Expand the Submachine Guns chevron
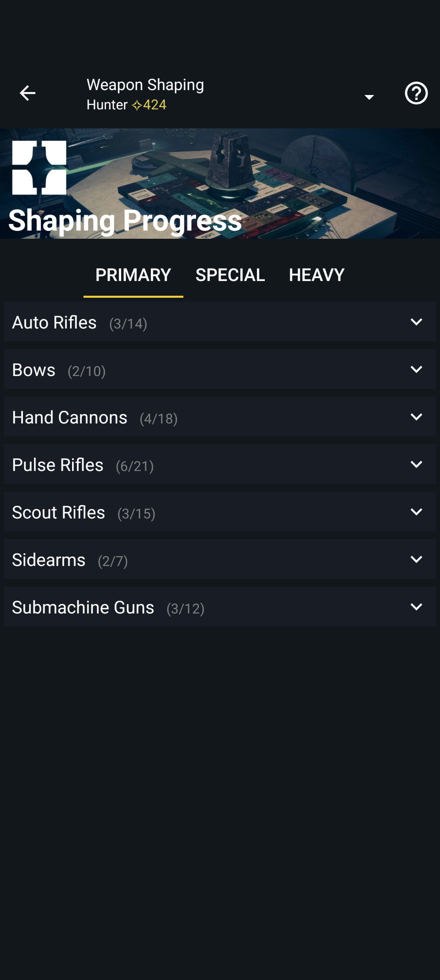Screen dimensions: 440x980 [416, 607]
